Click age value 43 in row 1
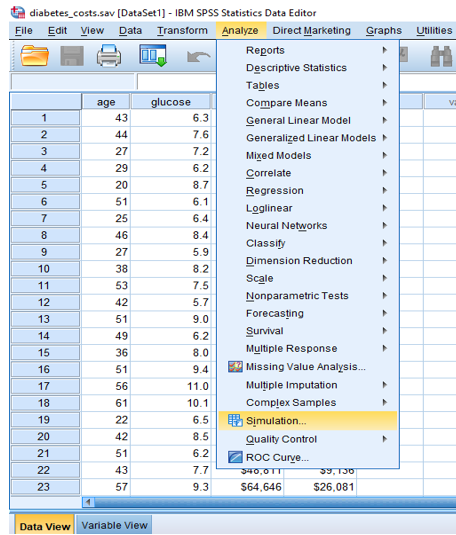The height and width of the screenshot is (535, 456). (x=106, y=118)
